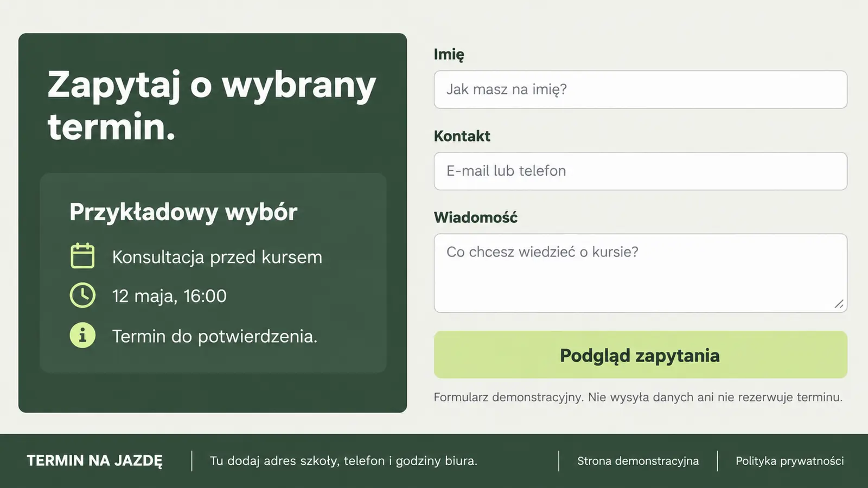The height and width of the screenshot is (488, 868).
Task: Click the text Konsultacja przed kursem
Action: pos(217,257)
